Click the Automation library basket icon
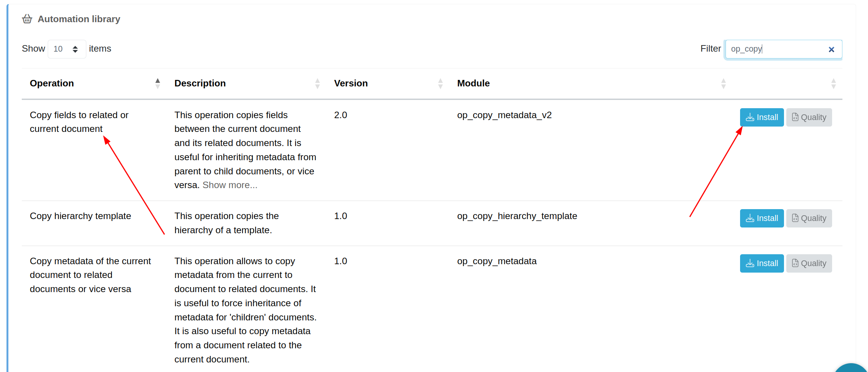This screenshot has width=868, height=372. (x=27, y=19)
